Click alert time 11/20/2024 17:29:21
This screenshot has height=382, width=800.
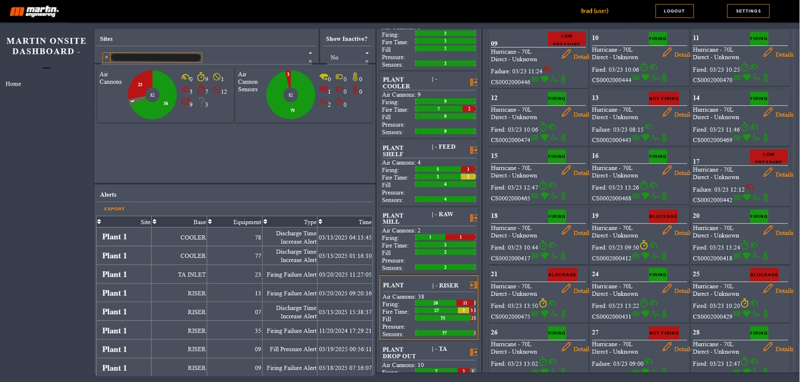345,330
